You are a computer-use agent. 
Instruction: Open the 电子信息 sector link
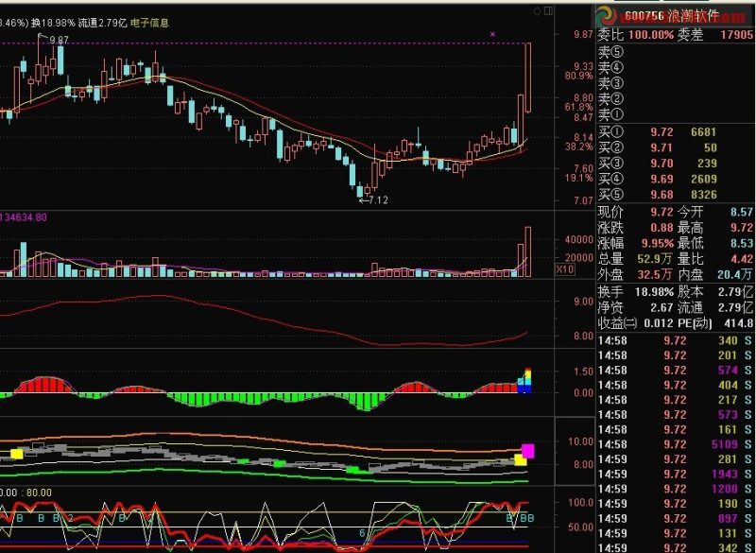point(149,23)
